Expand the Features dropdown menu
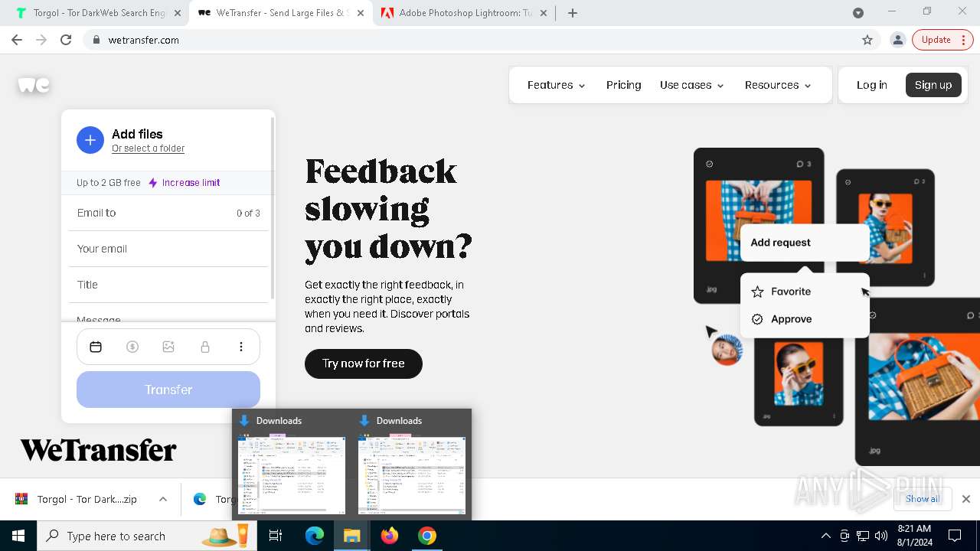The image size is (980, 551). click(x=557, y=85)
